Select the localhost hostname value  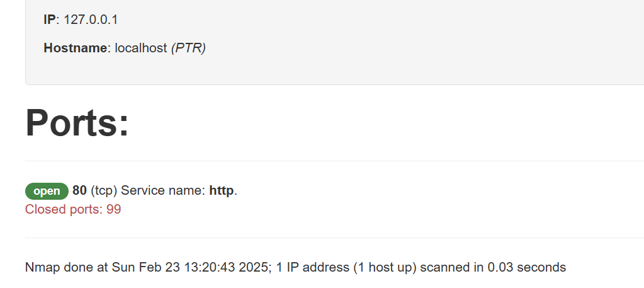[141, 48]
